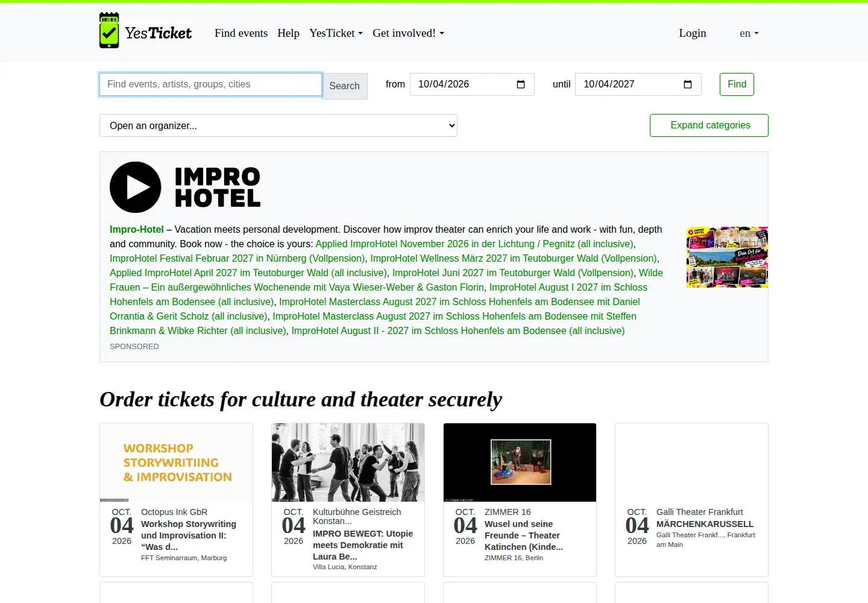868x603 pixels.
Task: Open the calendar picker in the until date field
Action: 688,84
